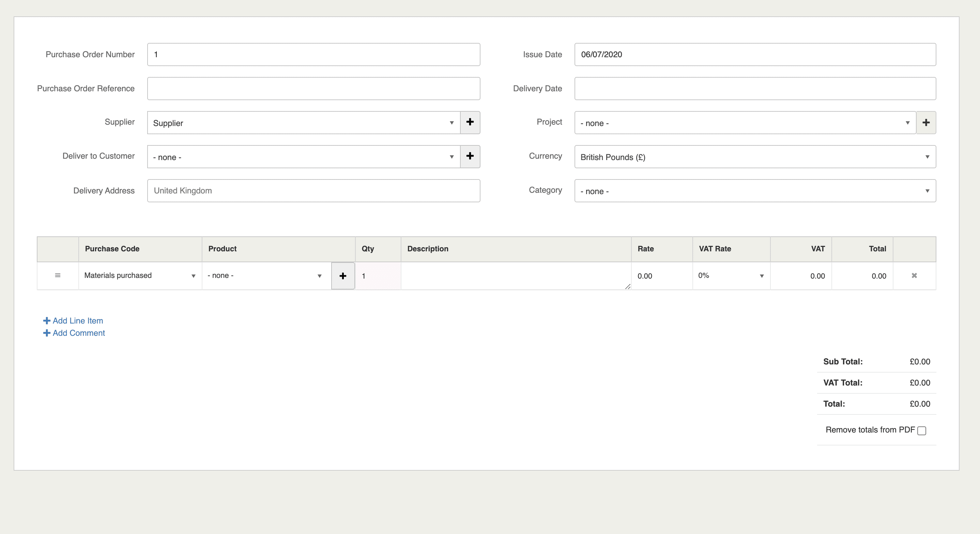Open the Category dropdown
Image resolution: width=980 pixels, height=534 pixels.
(x=755, y=191)
